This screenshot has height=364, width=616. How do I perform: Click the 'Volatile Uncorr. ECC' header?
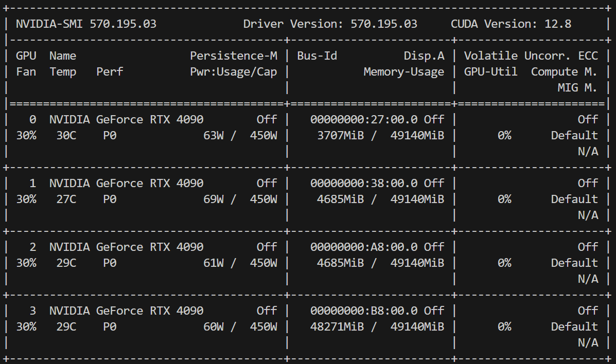pyautogui.click(x=531, y=56)
